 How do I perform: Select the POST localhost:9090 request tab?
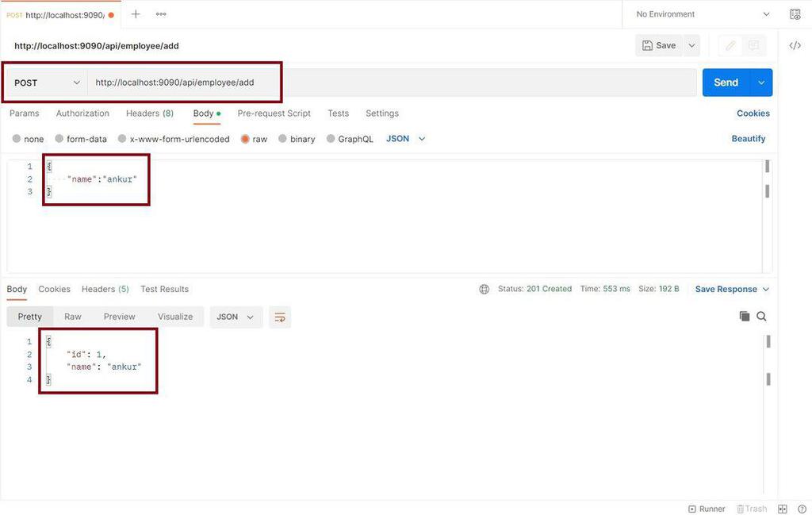pos(60,14)
